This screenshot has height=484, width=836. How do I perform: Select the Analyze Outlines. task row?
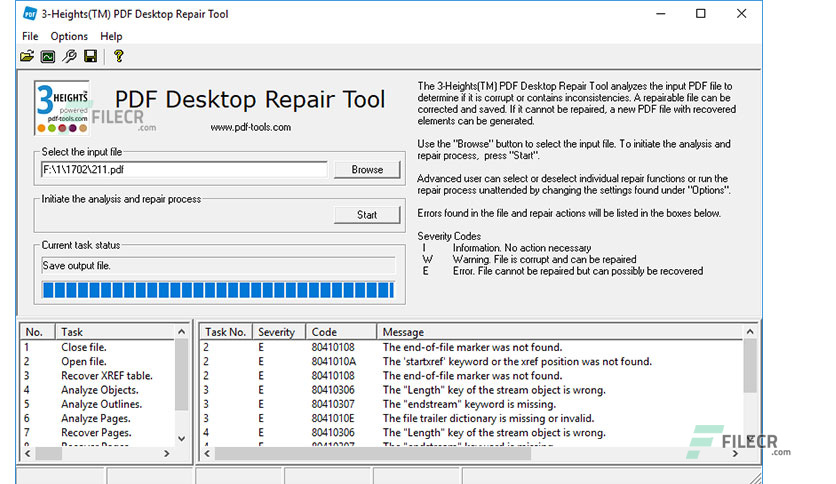click(x=98, y=404)
